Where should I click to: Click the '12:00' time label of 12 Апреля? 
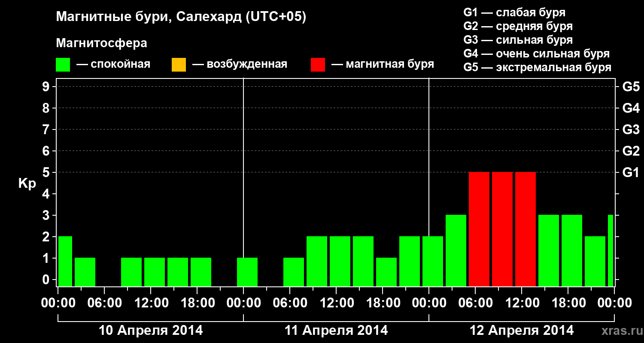(522, 303)
